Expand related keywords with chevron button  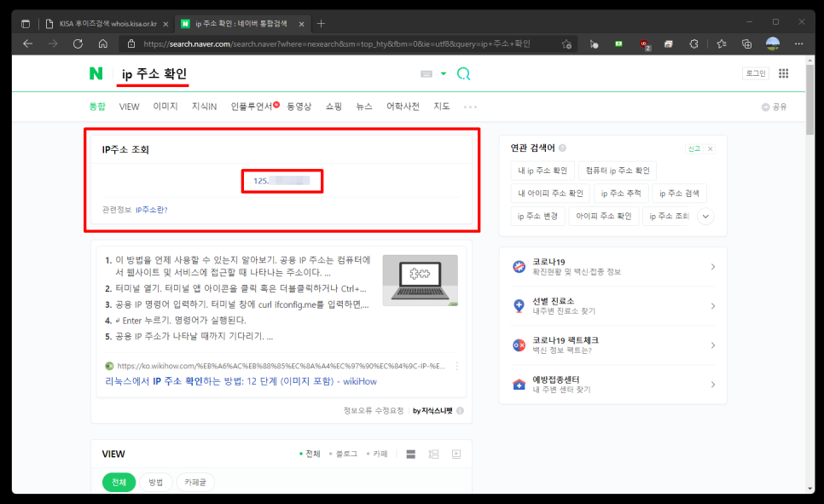(705, 216)
